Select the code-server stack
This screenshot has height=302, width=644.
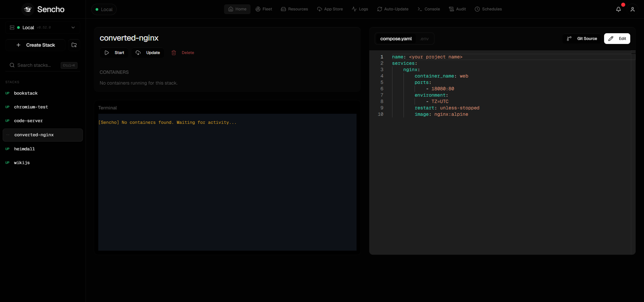click(43, 121)
